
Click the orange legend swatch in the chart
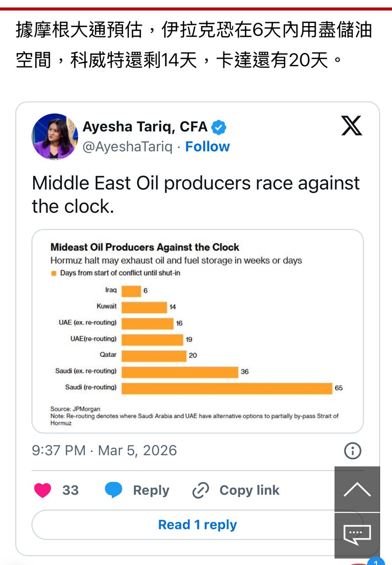click(54, 273)
